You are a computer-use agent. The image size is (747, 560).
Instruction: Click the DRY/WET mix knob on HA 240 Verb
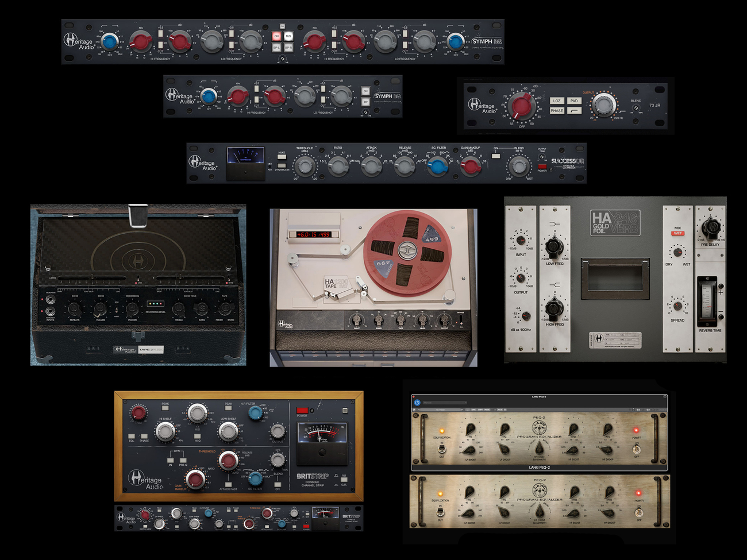(677, 252)
